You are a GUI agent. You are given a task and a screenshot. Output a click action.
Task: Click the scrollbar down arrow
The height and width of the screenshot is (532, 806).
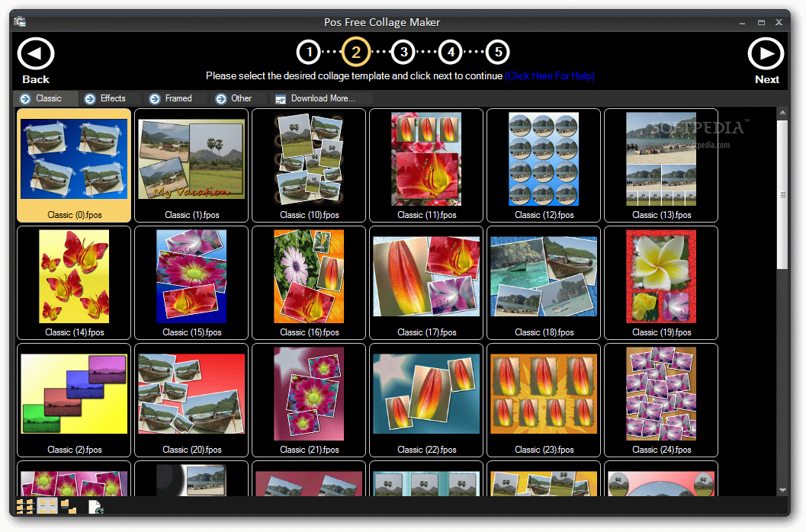pyautogui.click(x=782, y=490)
